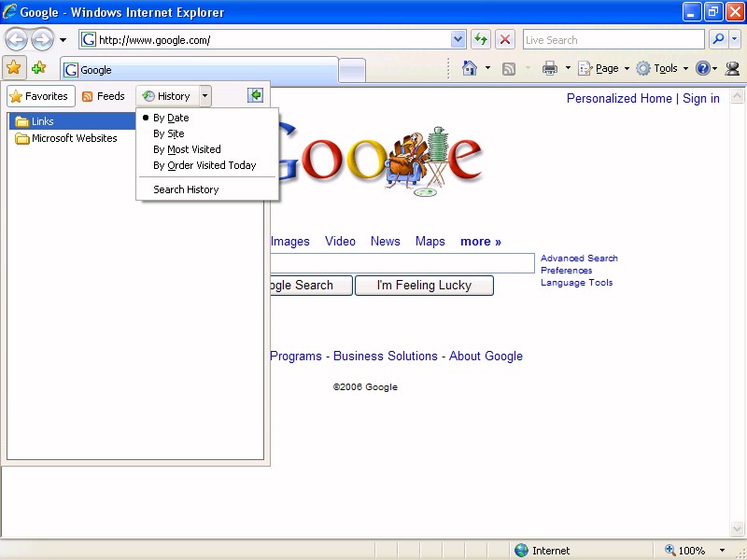This screenshot has width=747, height=560.
Task: Click the page scrollbar down arrow
Action: click(x=737, y=528)
